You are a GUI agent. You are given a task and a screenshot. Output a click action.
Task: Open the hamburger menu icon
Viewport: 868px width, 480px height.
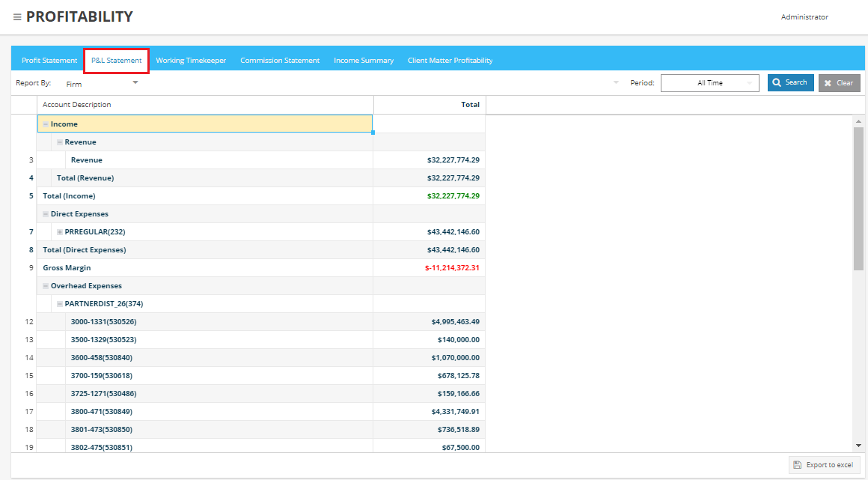(17, 17)
